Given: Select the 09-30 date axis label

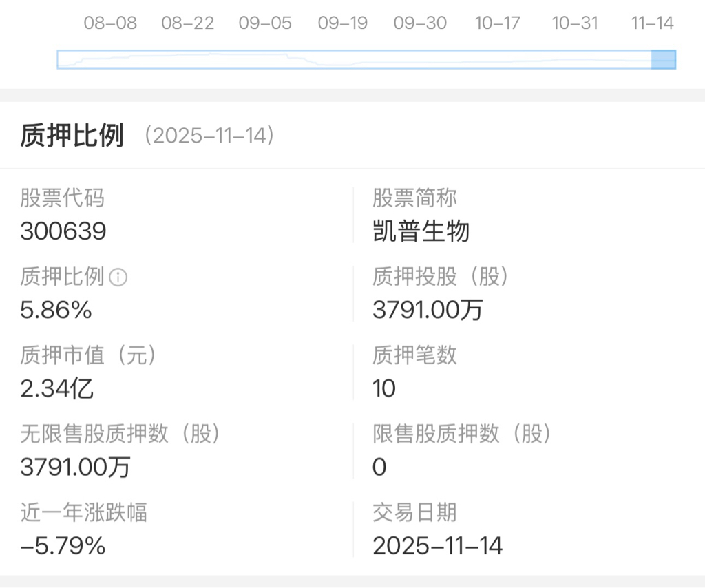Looking at the screenshot, I should click(421, 23).
